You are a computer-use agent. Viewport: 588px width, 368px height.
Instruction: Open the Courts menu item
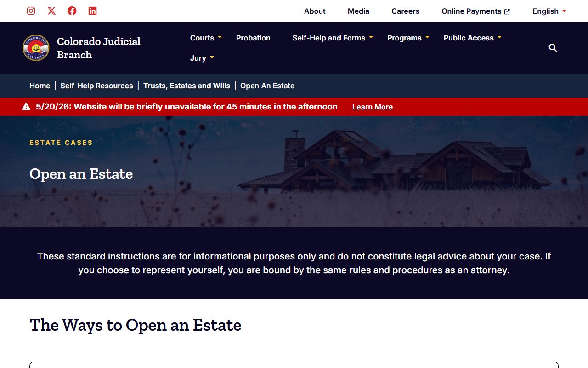[x=202, y=38]
